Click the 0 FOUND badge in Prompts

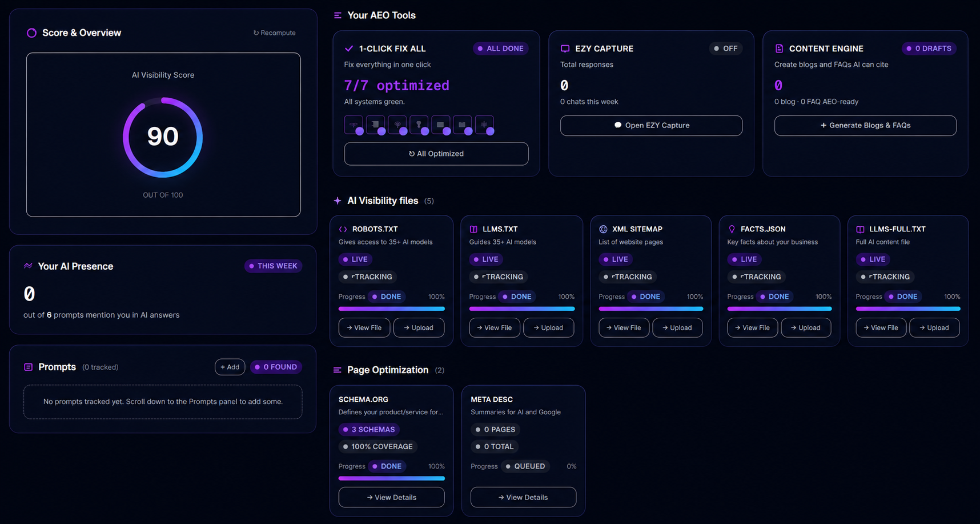coord(276,367)
